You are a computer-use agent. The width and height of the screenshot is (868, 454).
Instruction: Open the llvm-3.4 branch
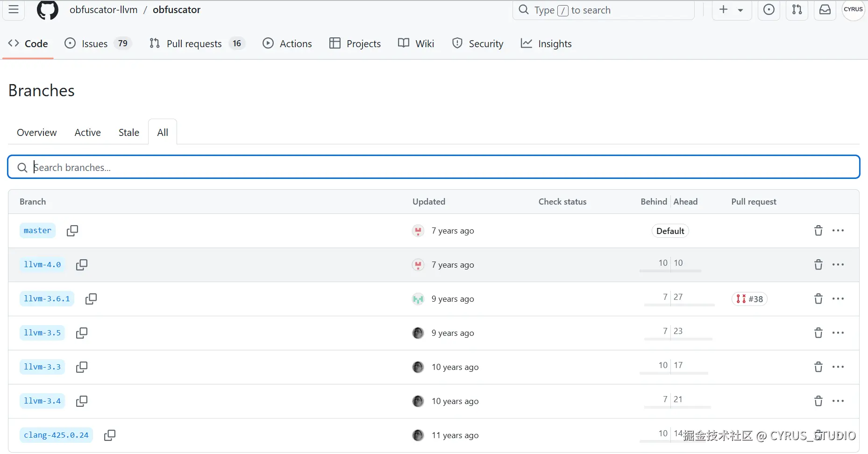(x=42, y=401)
